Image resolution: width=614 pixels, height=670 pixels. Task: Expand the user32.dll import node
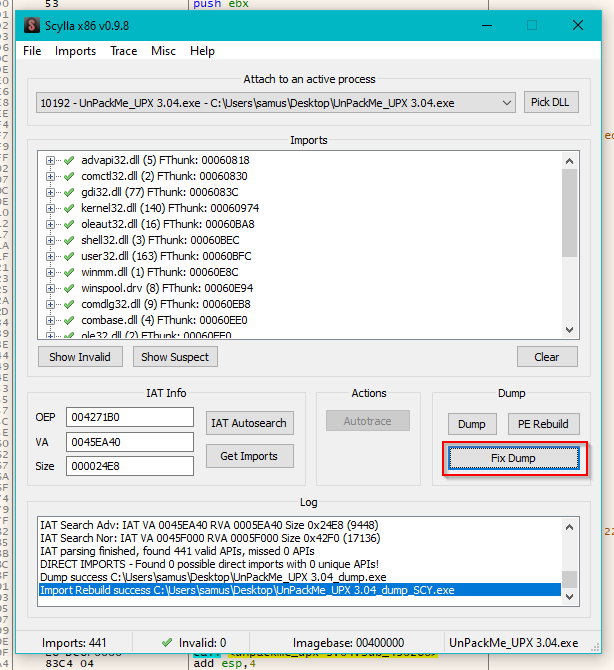coord(50,256)
